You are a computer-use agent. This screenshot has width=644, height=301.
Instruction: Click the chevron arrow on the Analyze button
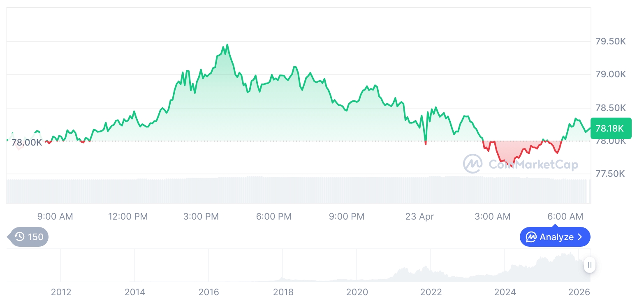(580, 237)
